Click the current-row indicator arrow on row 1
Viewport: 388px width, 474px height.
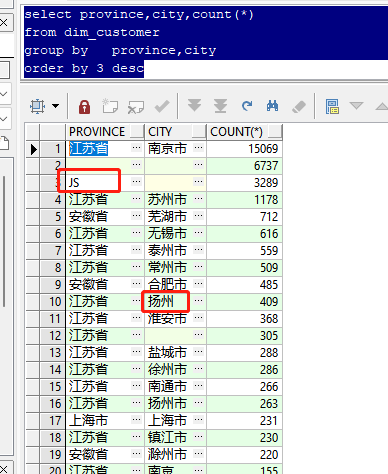[x=33, y=149]
